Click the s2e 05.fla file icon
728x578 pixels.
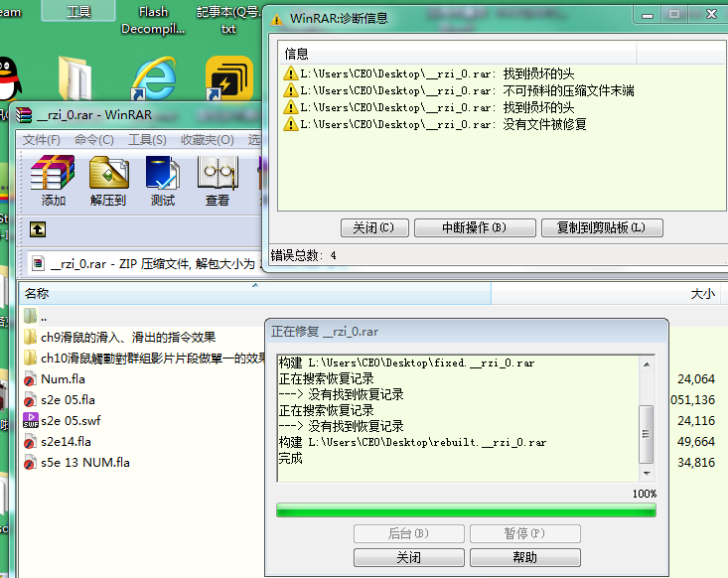tap(30, 399)
